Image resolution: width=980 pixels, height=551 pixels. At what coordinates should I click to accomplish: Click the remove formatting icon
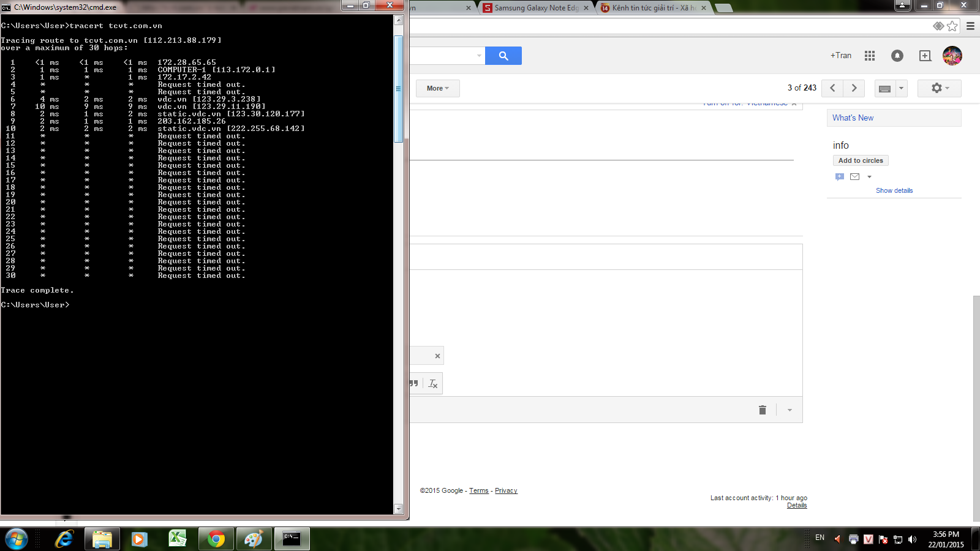click(x=433, y=383)
